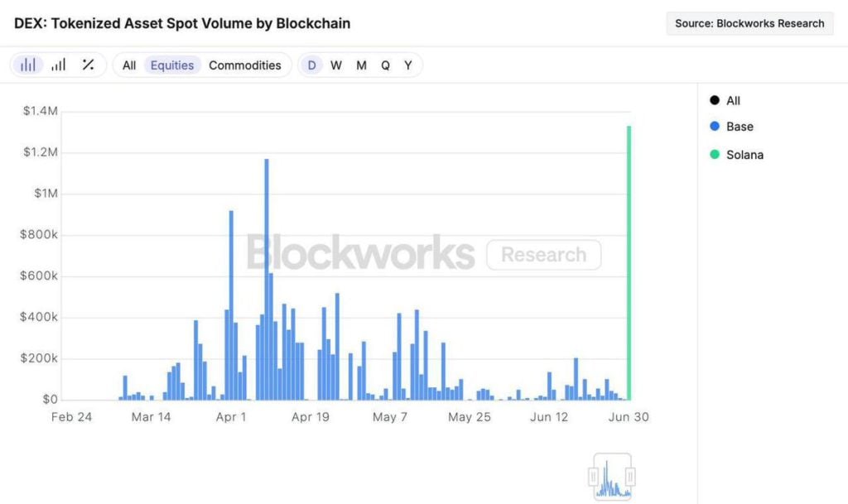
Task: Click the tall green Solana bar
Action: (x=629, y=265)
